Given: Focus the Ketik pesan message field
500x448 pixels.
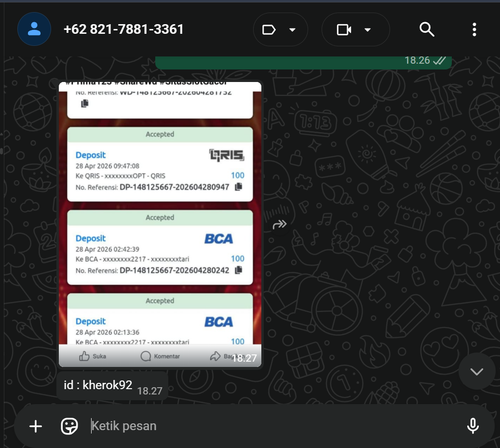Looking at the screenshot, I should click(273, 426).
